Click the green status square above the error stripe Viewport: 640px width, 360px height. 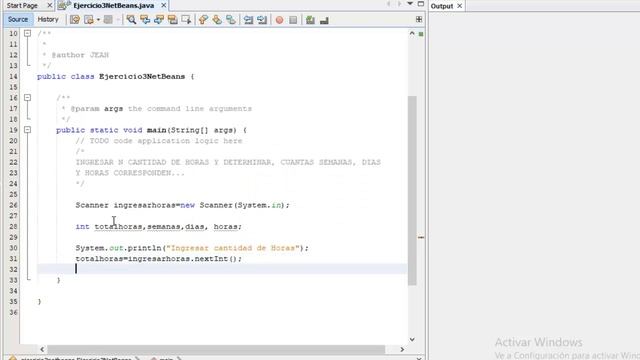421,34
